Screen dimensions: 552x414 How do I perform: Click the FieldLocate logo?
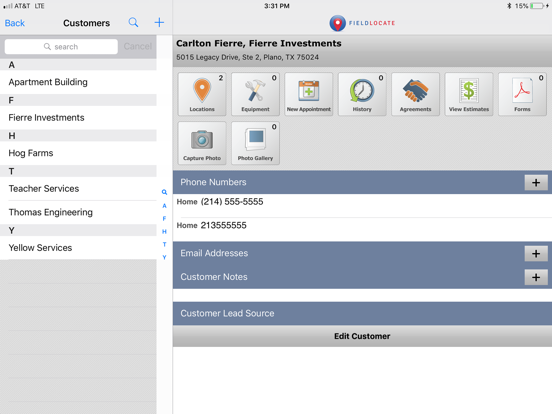(362, 23)
